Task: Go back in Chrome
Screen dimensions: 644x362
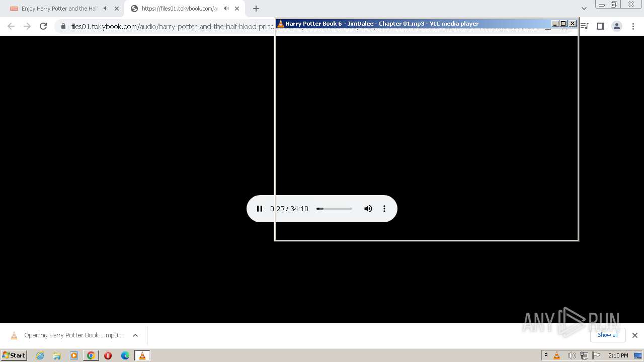Action: click(11, 26)
